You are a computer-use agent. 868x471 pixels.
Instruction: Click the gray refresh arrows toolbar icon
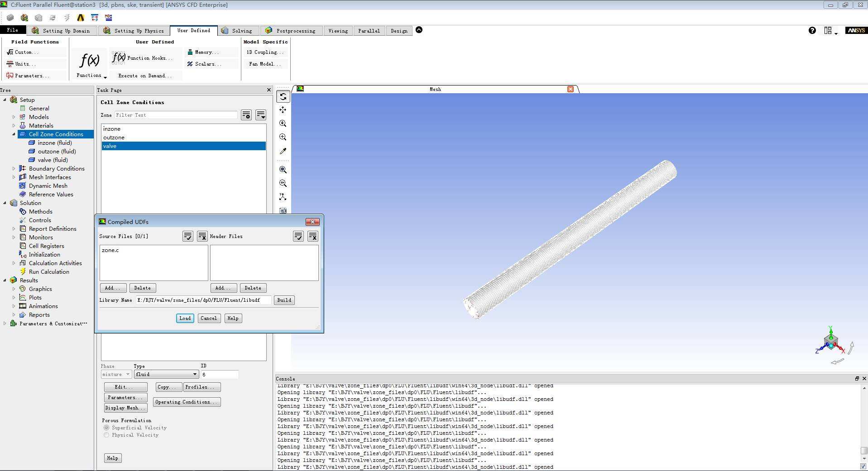(53, 18)
